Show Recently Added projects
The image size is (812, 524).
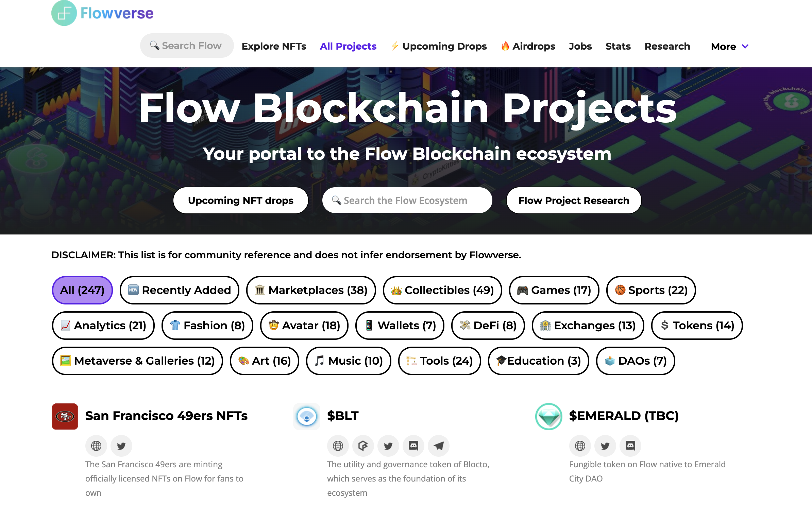[x=180, y=290]
